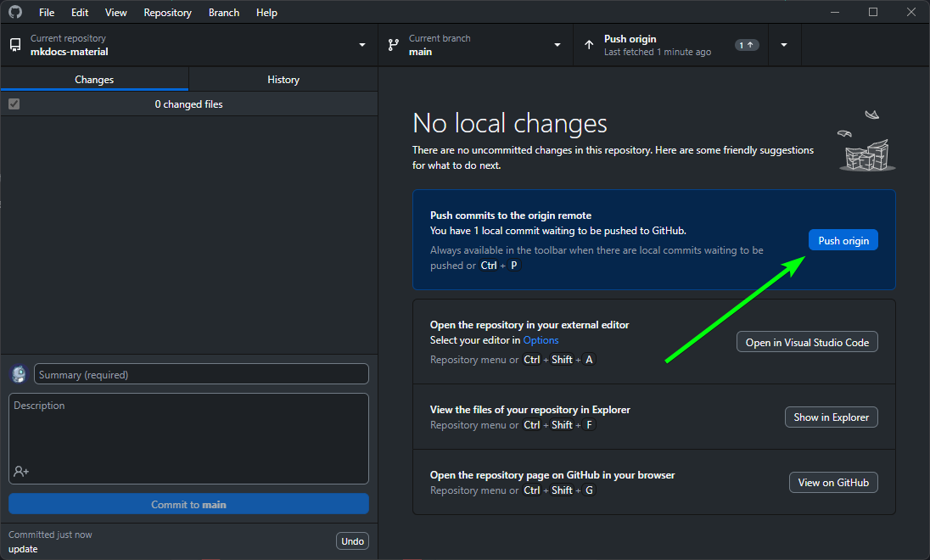Click the branch icon next to Current branch
Image resolution: width=930 pixels, height=560 pixels.
(x=393, y=45)
